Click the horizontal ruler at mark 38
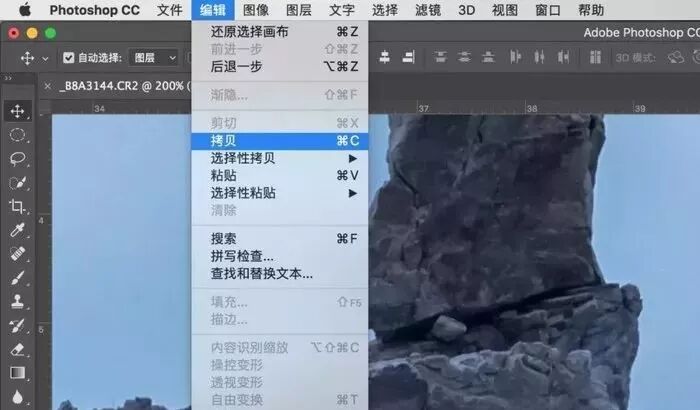The width and height of the screenshot is (700, 410). tap(531, 108)
